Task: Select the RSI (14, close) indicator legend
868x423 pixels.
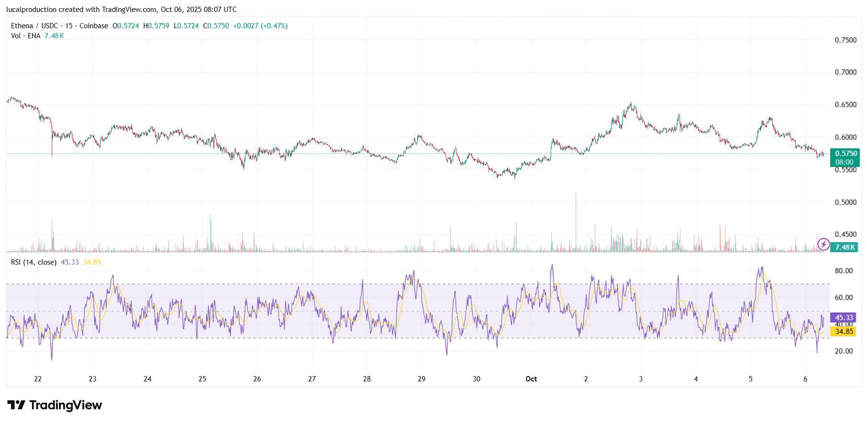Action: 33,262
